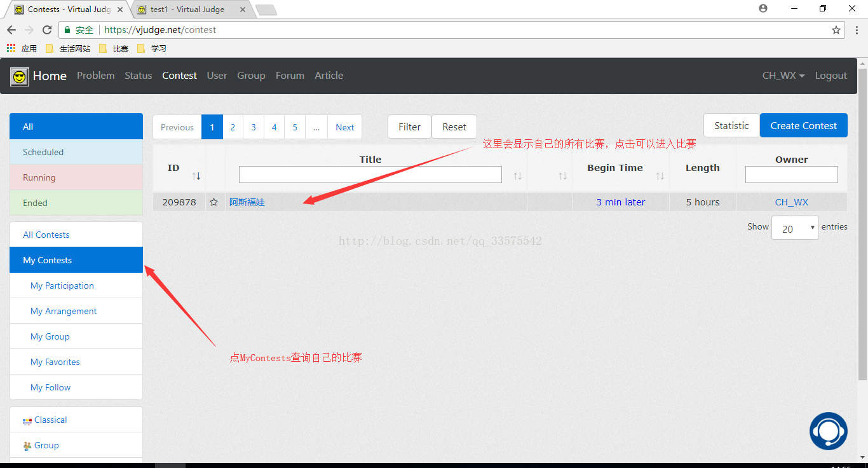Screen dimensions: 868x468
Task: Open the Forum nav menu
Action: 290,76
